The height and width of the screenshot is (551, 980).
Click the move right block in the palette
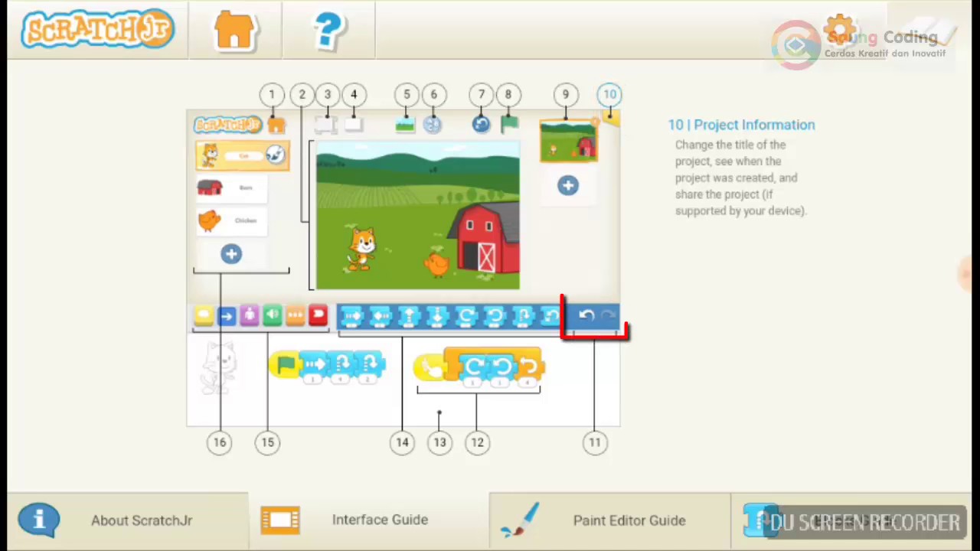point(352,316)
